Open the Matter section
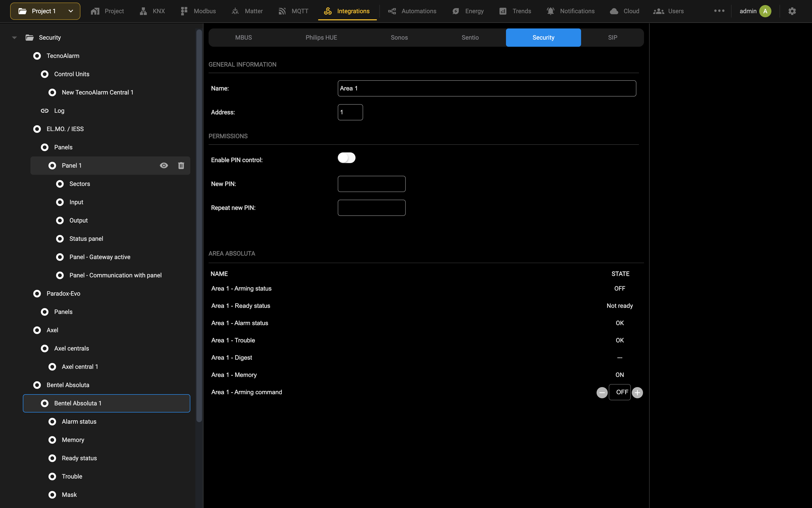 247,11
